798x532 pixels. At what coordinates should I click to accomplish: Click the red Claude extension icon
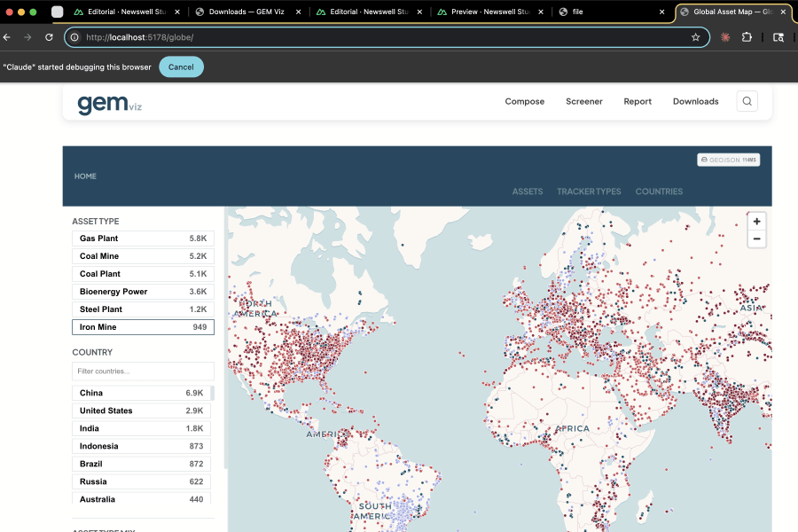[725, 37]
